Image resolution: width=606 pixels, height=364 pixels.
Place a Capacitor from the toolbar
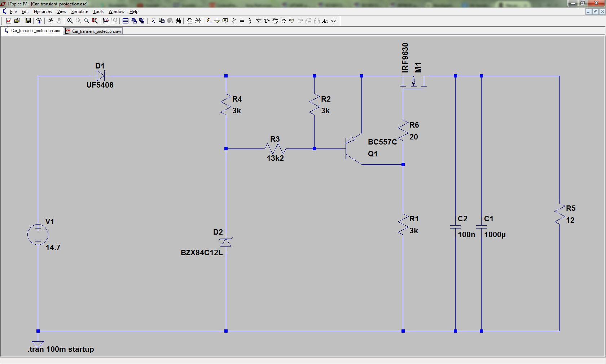pyautogui.click(x=242, y=21)
